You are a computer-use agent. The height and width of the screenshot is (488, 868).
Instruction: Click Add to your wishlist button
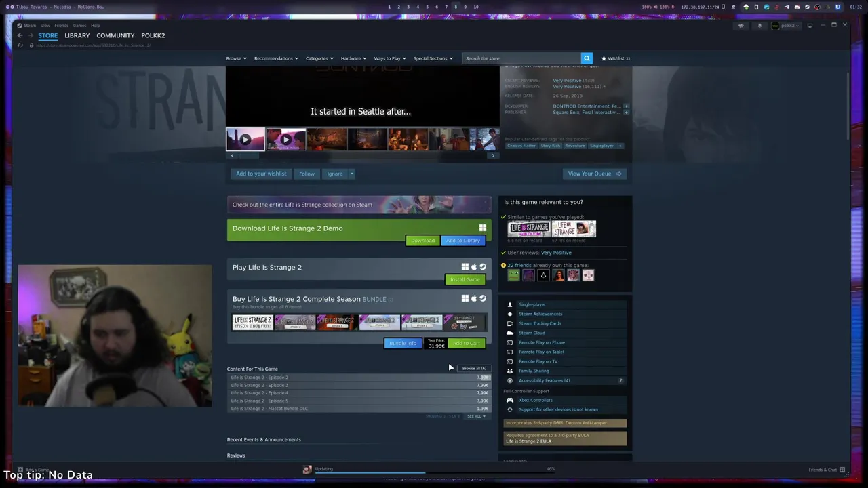(261, 174)
